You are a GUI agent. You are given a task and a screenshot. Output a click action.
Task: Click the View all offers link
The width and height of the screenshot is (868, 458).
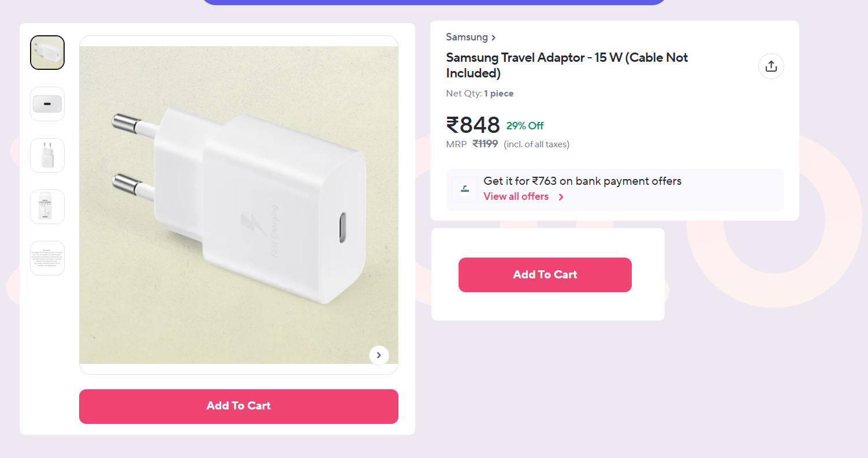516,196
